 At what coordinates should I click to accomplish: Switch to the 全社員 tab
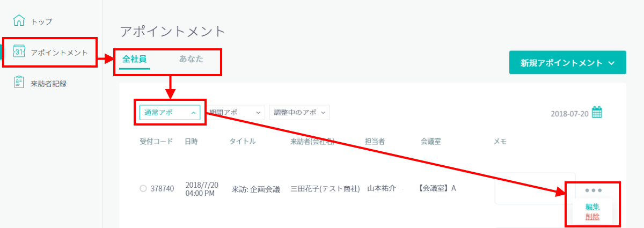pos(135,60)
